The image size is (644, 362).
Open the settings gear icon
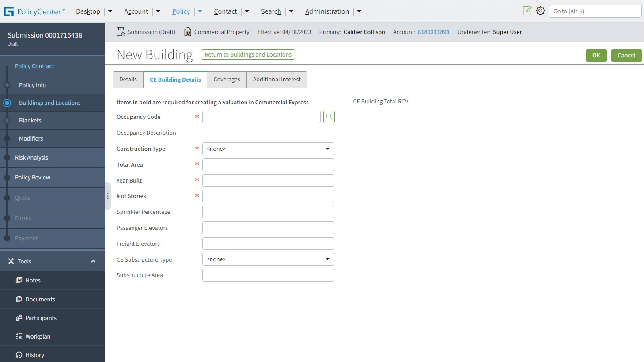[540, 11]
